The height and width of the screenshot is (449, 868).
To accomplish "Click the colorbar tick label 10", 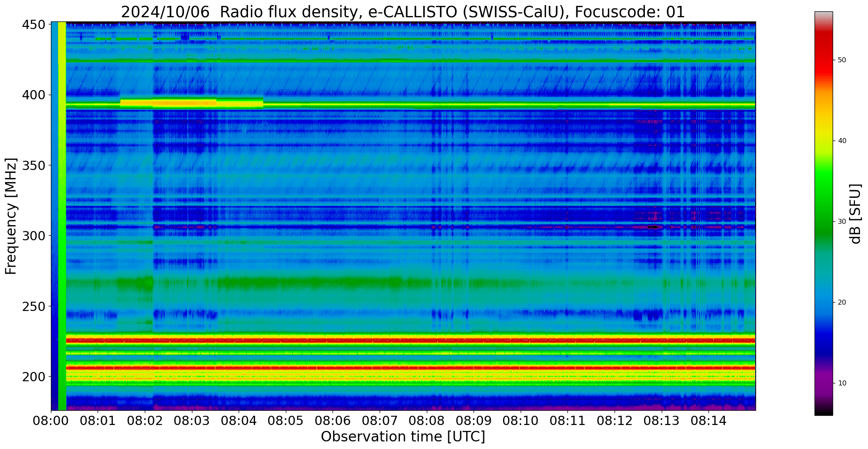I will point(842,383).
